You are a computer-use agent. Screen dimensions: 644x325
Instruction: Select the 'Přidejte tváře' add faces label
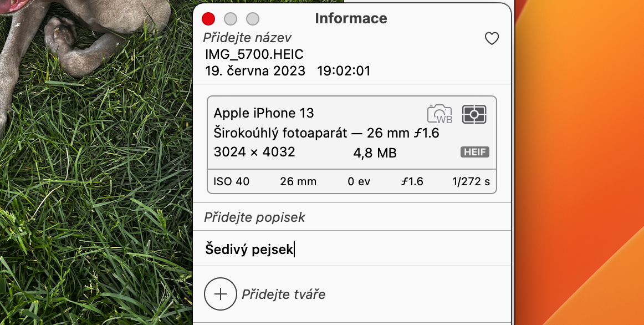[283, 294]
